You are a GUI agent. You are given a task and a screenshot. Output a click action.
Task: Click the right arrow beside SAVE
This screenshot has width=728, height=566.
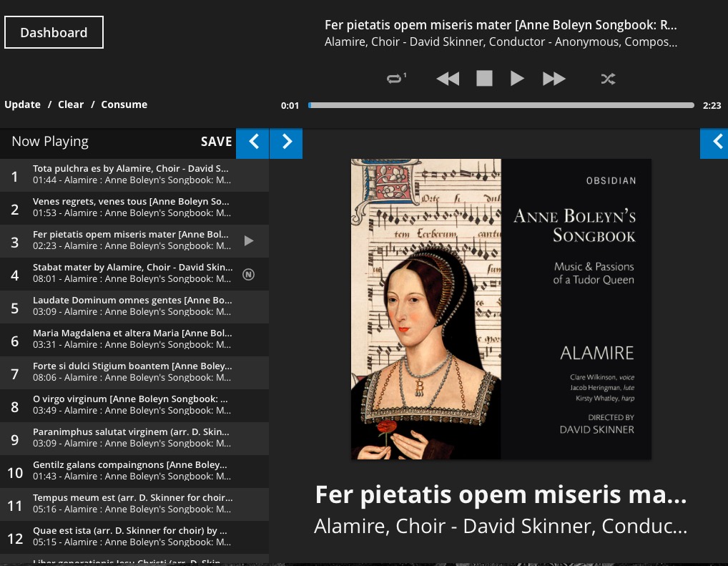coord(286,142)
